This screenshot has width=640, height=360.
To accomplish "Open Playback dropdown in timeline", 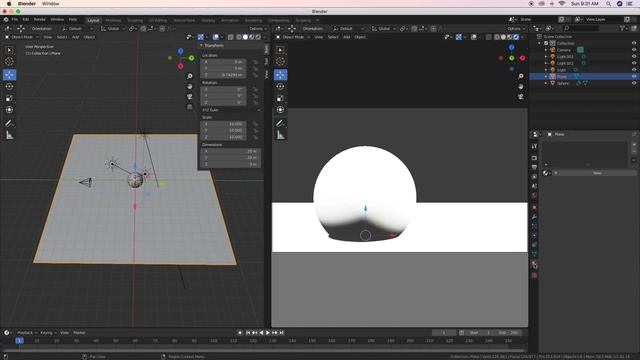I will coord(27,333).
